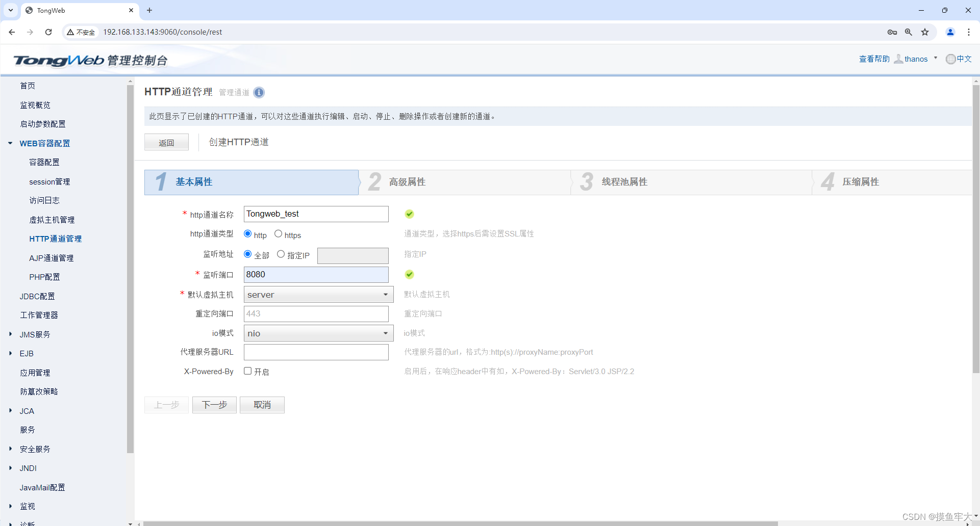
Task: Click the 不安全 security warning icon
Action: pyautogui.click(x=81, y=32)
